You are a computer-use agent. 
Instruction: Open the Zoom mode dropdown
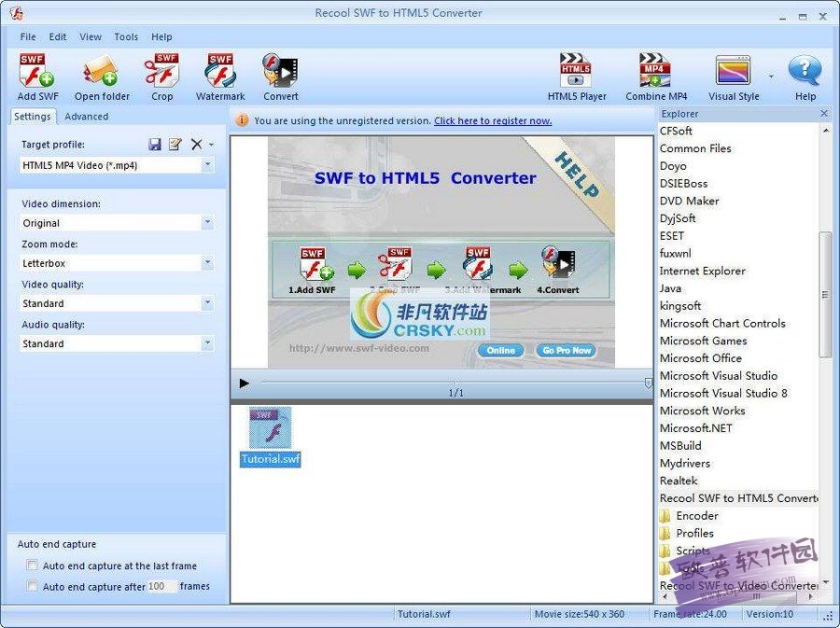pyautogui.click(x=207, y=263)
